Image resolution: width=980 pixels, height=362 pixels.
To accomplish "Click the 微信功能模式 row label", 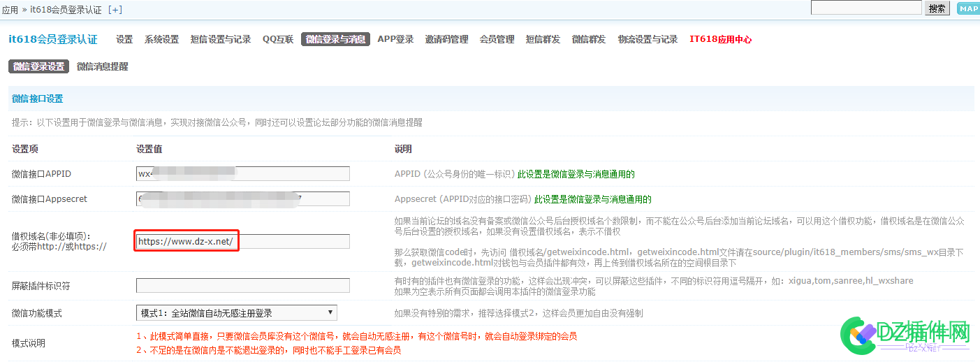I will [37, 313].
